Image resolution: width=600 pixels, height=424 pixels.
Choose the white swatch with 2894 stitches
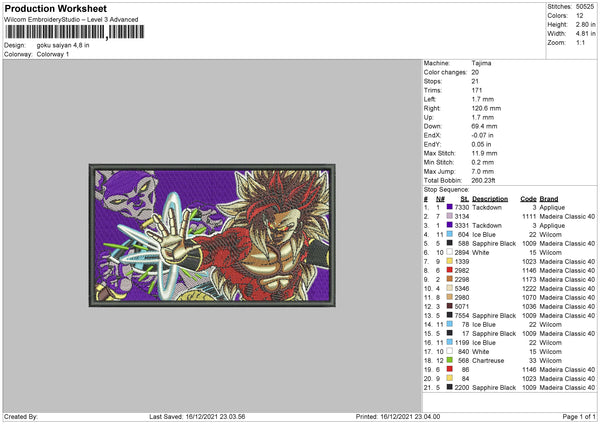[450, 252]
